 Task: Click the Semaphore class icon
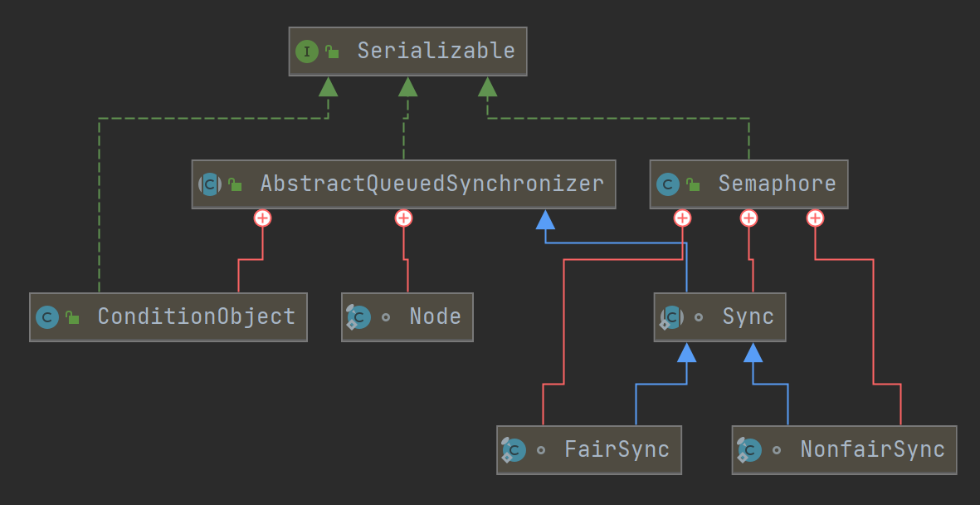668,184
